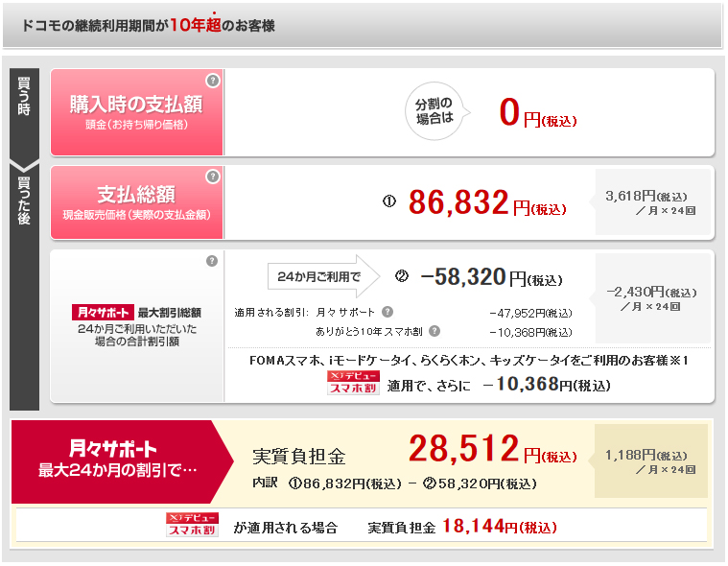Click help icon next to ありがとう10年スマホ割

[434, 331]
